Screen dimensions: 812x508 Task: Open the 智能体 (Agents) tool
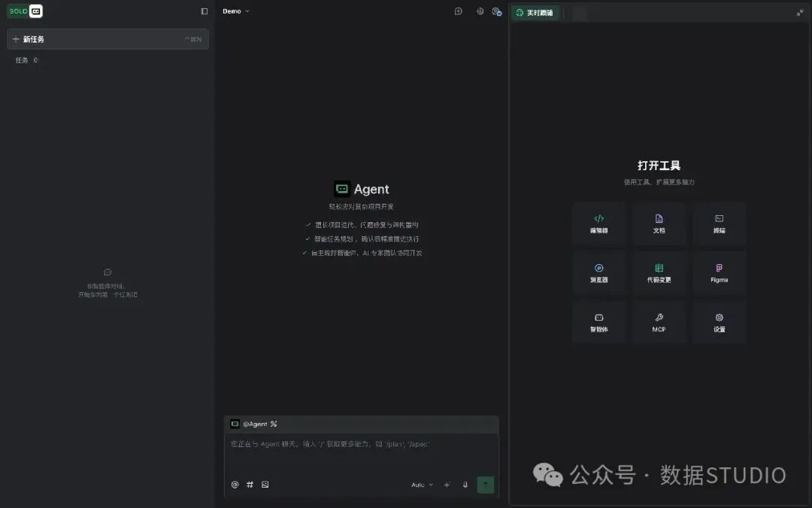[x=598, y=322]
